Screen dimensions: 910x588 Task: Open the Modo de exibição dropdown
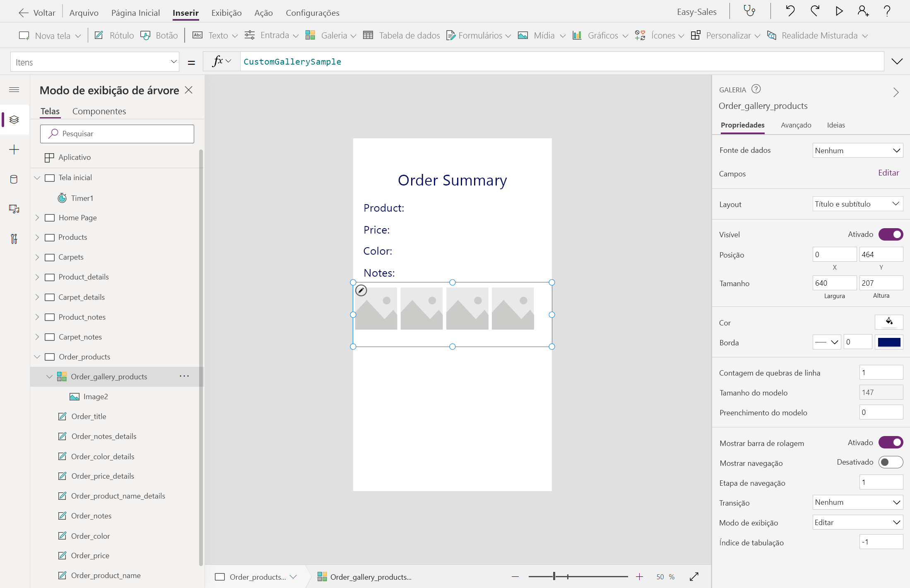point(857,523)
